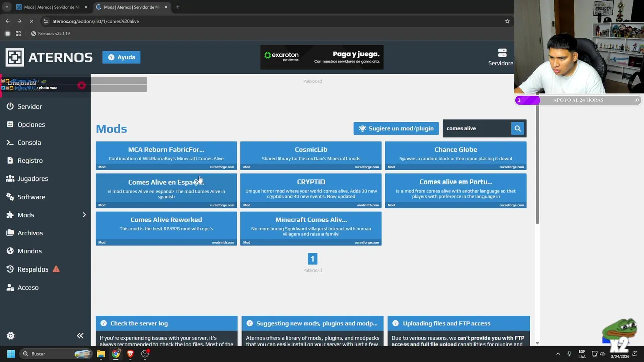Close the active second Mods | Aternos tab
The height and width of the screenshot is (362, 644).
pos(166,7)
